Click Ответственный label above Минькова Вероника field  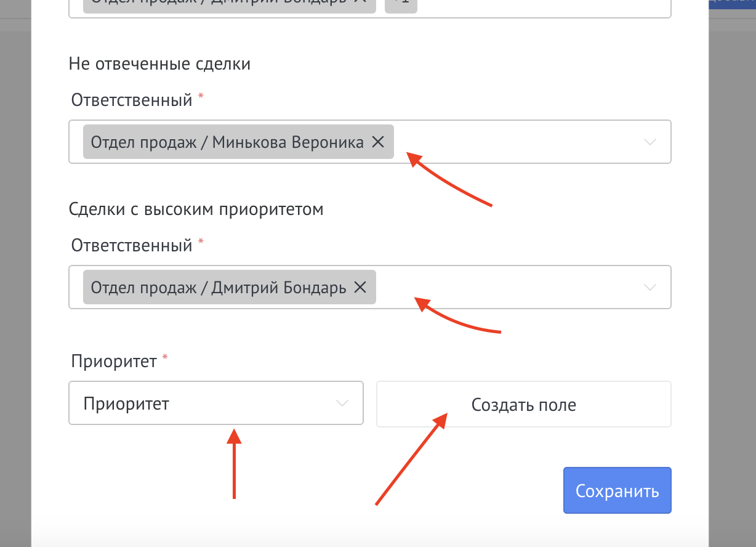(x=132, y=100)
